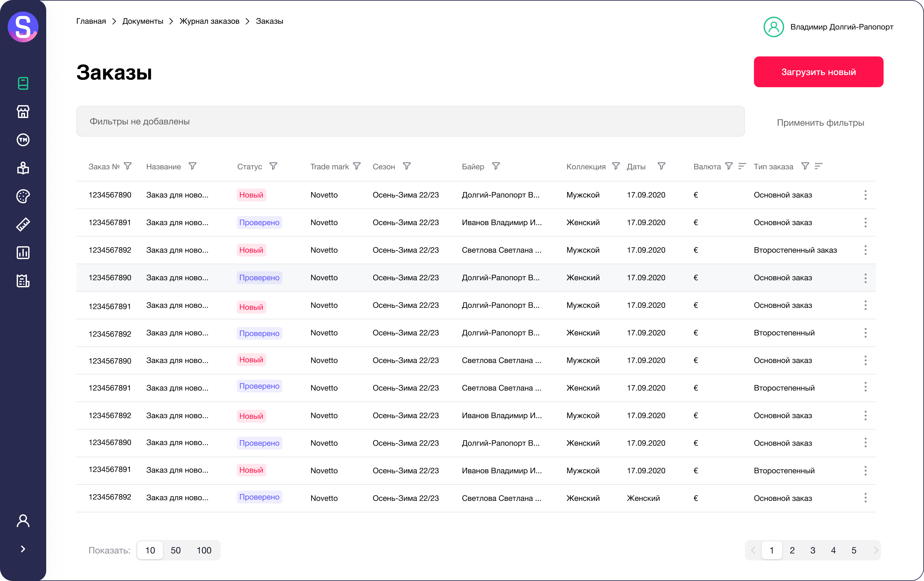Open the store icon in sidebar
The width and height of the screenshot is (924, 581).
(23, 112)
